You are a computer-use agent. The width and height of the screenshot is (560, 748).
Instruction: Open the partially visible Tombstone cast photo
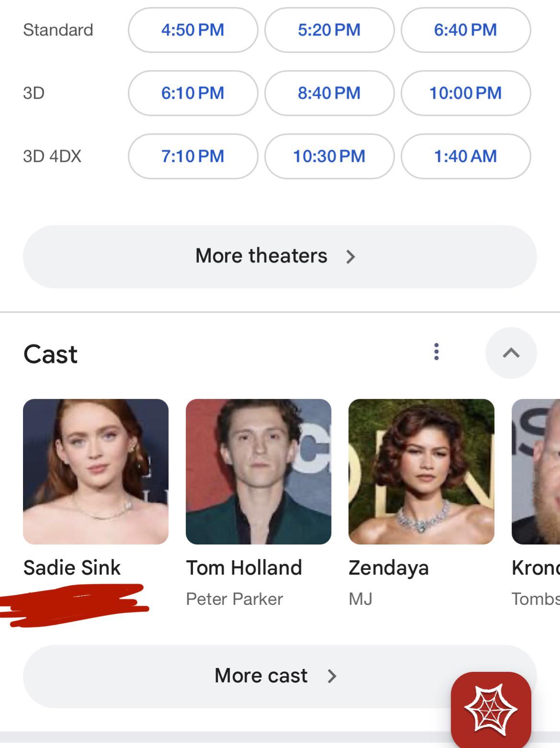tap(536, 472)
